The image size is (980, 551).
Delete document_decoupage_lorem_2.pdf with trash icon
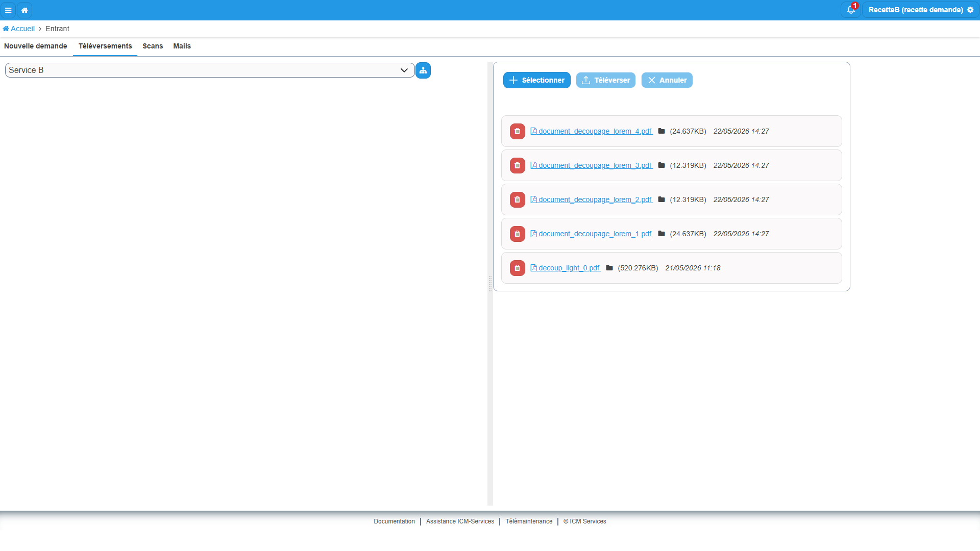point(518,199)
